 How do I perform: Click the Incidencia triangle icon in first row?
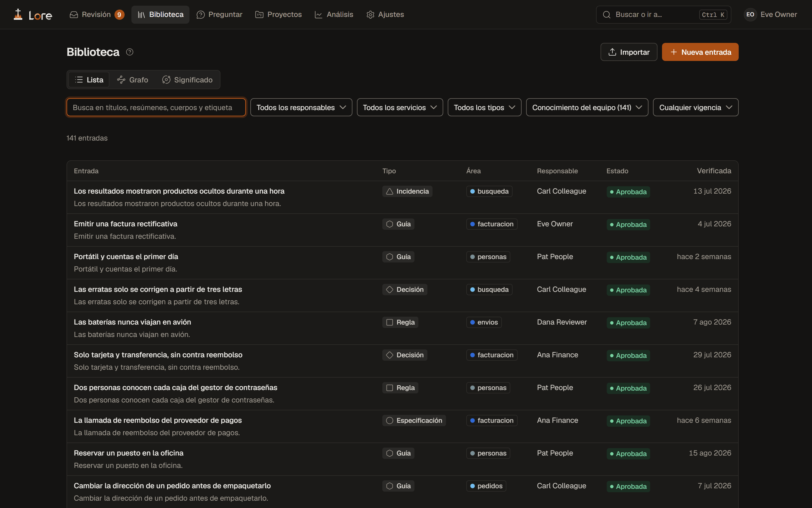(x=389, y=191)
